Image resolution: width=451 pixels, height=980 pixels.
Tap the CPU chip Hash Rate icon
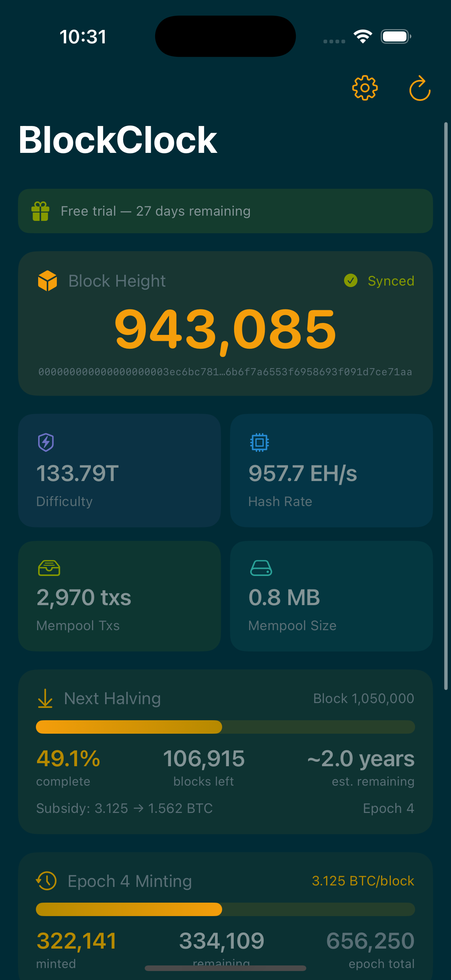coord(260,443)
